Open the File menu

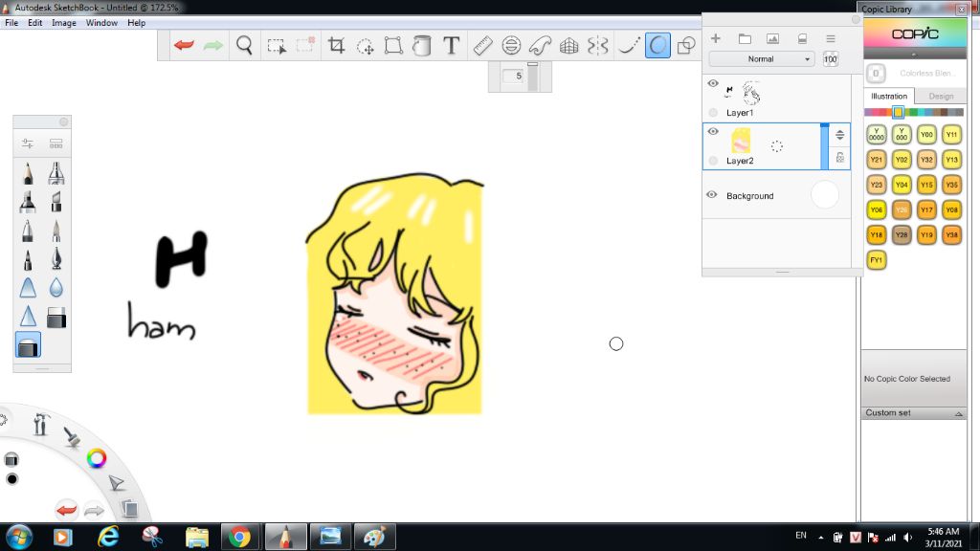coord(11,23)
